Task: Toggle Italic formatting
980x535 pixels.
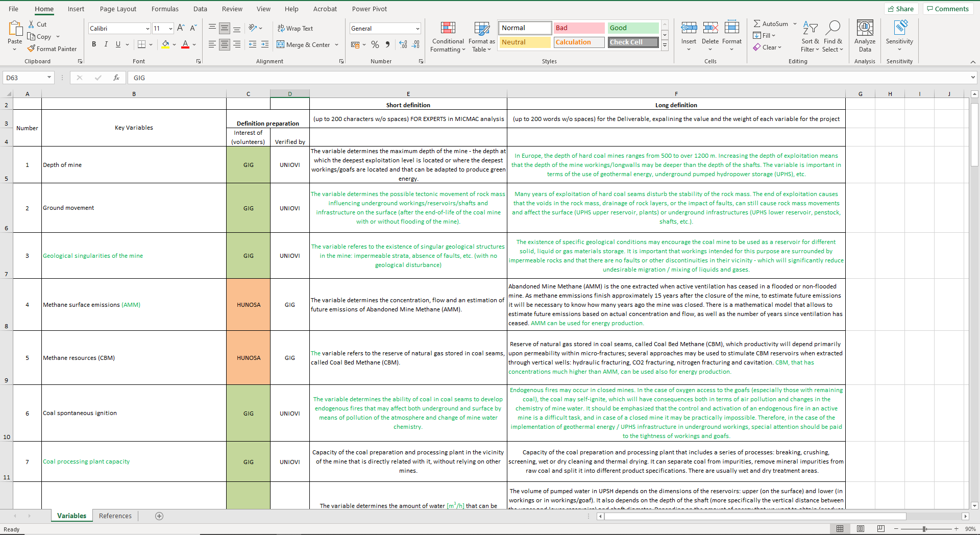Action: pyautogui.click(x=106, y=44)
